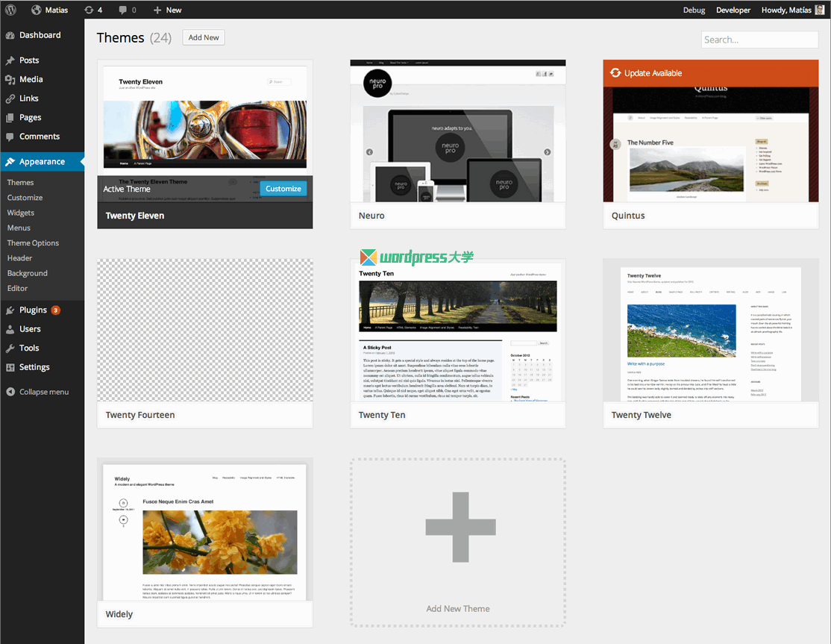The height and width of the screenshot is (644, 831).
Task: Open Theme Options in the sidebar
Action: pyautogui.click(x=33, y=243)
